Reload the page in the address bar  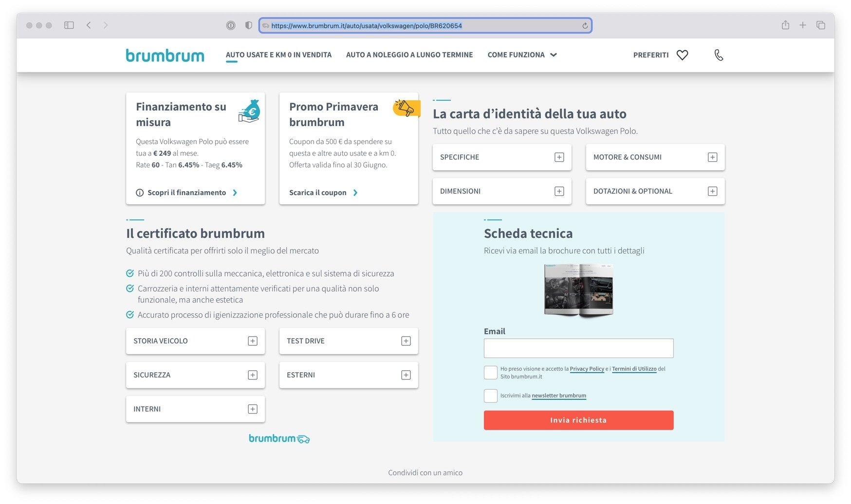[x=585, y=26]
